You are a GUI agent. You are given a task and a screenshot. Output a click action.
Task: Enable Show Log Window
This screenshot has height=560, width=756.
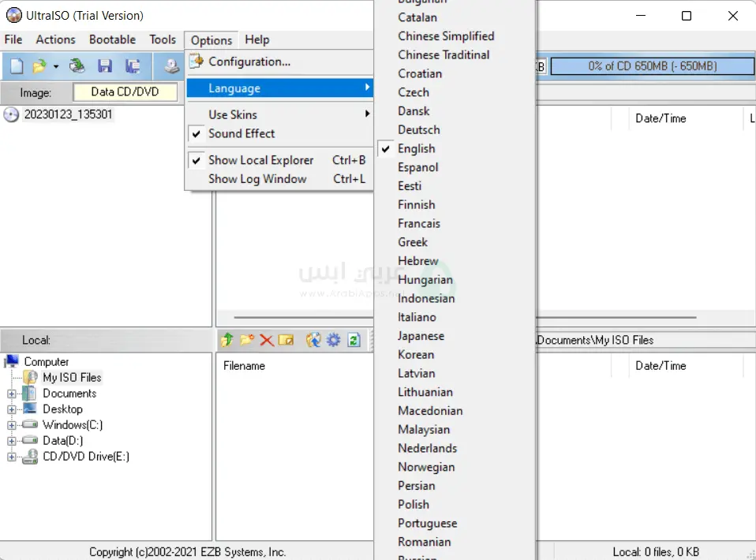257,179
